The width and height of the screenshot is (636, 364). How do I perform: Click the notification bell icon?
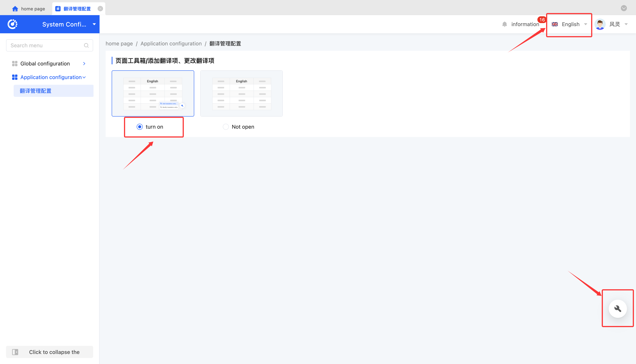(504, 24)
